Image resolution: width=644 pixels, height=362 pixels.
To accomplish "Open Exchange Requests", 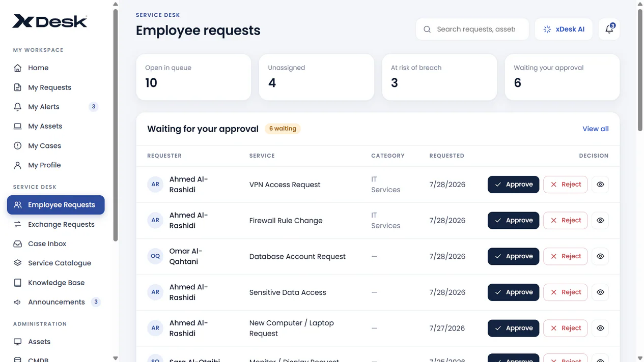I will pyautogui.click(x=56, y=224).
